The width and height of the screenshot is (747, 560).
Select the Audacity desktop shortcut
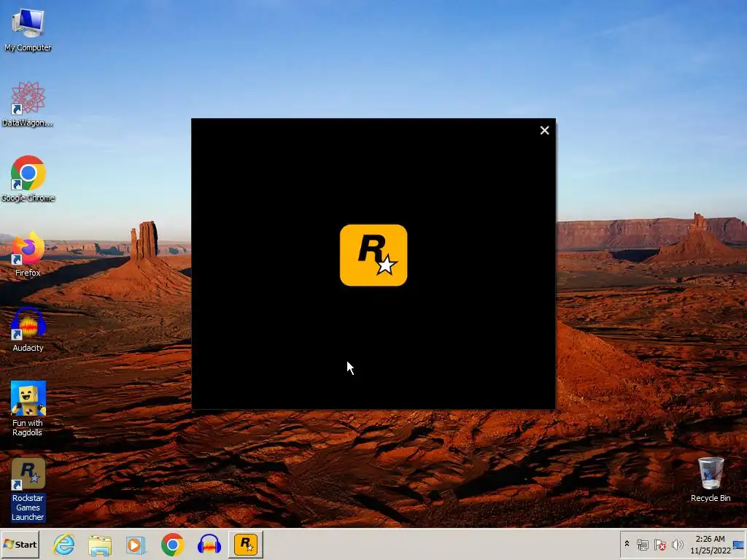coord(28,329)
